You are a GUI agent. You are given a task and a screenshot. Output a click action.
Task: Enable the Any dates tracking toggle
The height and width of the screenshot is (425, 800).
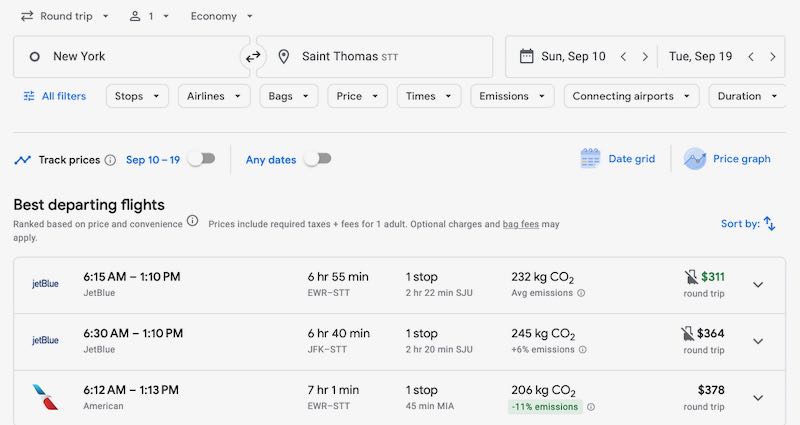(x=317, y=159)
